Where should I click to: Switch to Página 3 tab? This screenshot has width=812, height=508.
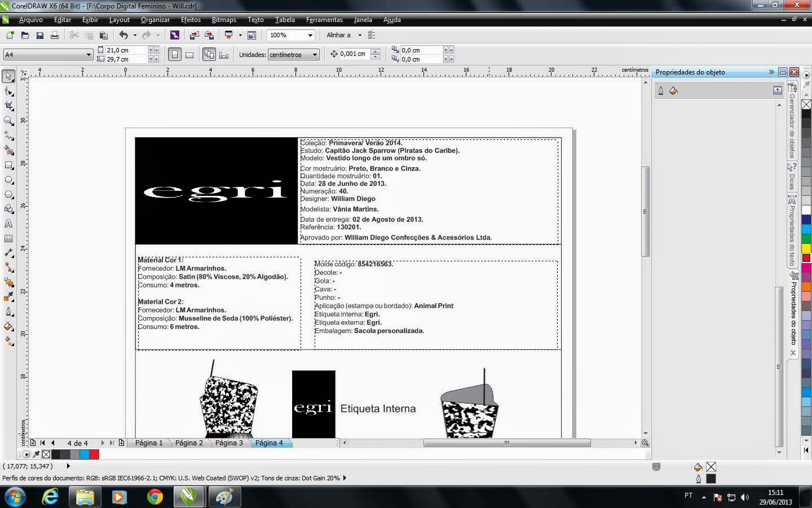click(229, 443)
